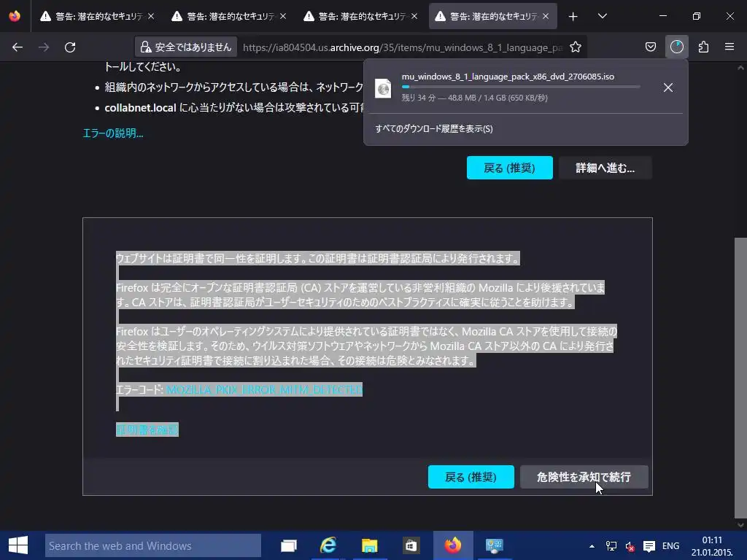Click the archive.org URL address field
The width and height of the screenshot is (747, 560).
pos(403,47)
